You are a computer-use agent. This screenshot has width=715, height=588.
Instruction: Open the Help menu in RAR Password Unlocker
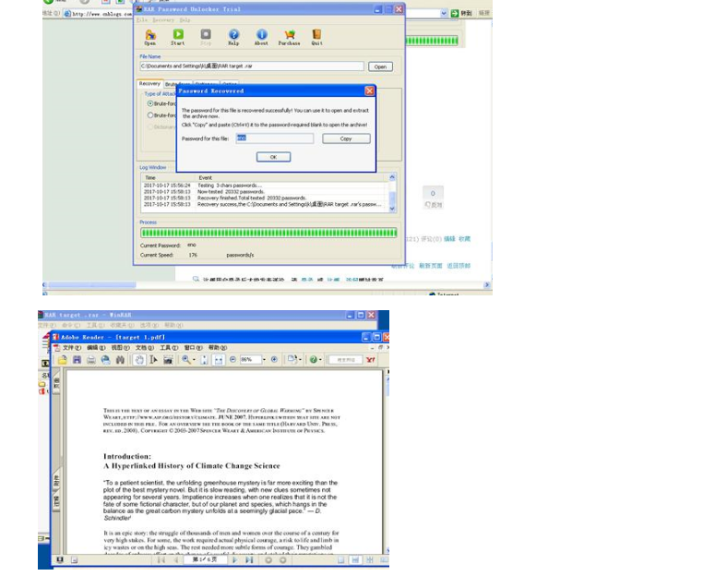185,20
